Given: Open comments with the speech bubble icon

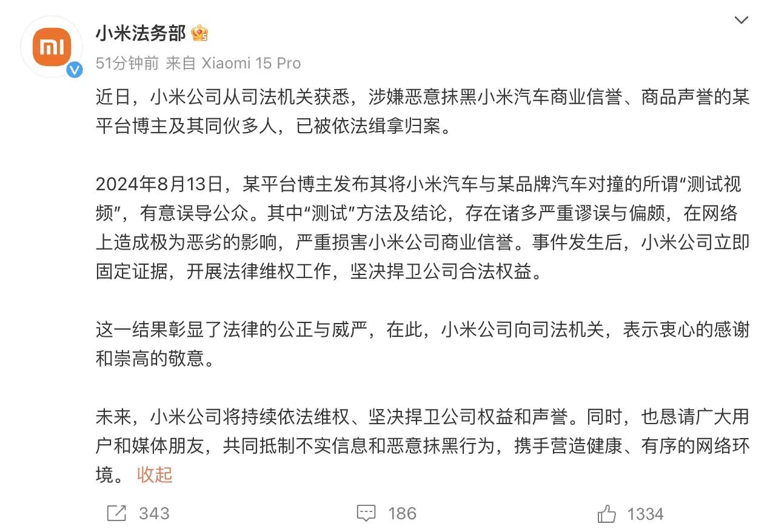Looking at the screenshot, I should [x=365, y=513].
